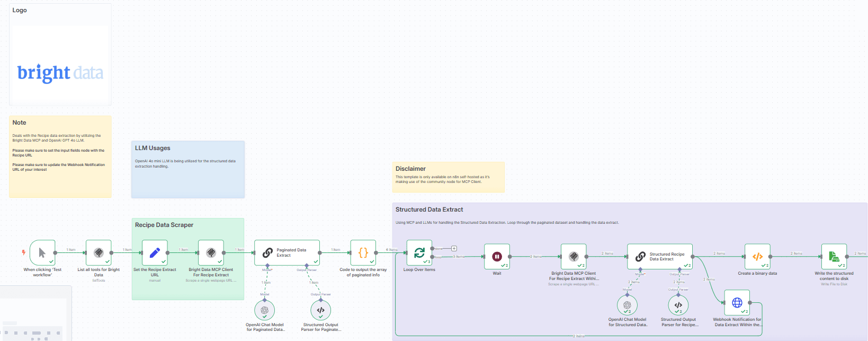Select 'Structured Output Parser for Recipe' node
868x341 pixels.
click(678, 305)
